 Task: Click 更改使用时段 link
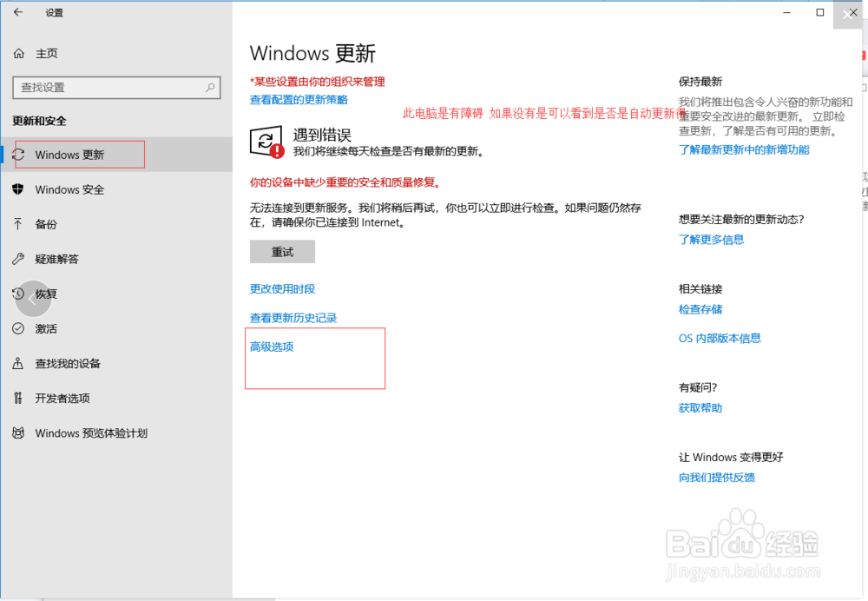(282, 288)
